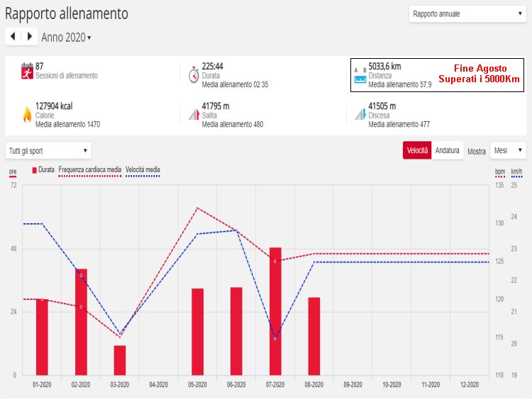
Task: Select the 07-2020 duration bar
Action: pos(275,311)
